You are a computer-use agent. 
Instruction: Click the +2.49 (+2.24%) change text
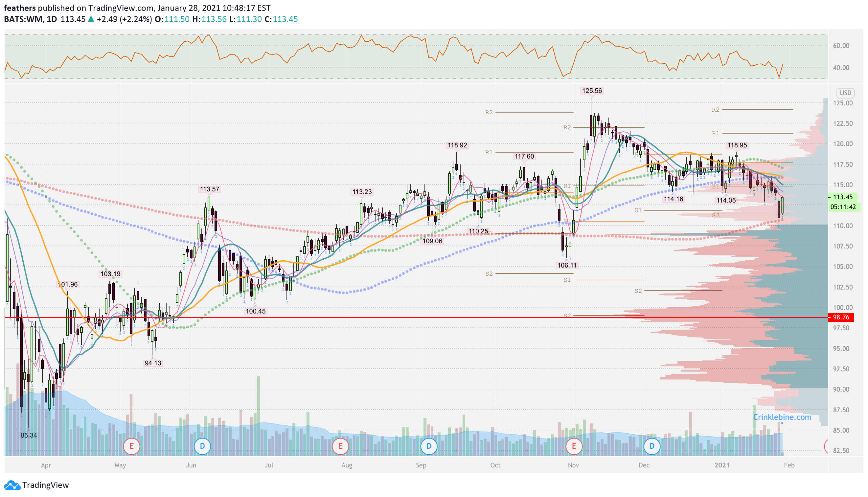coord(124,19)
